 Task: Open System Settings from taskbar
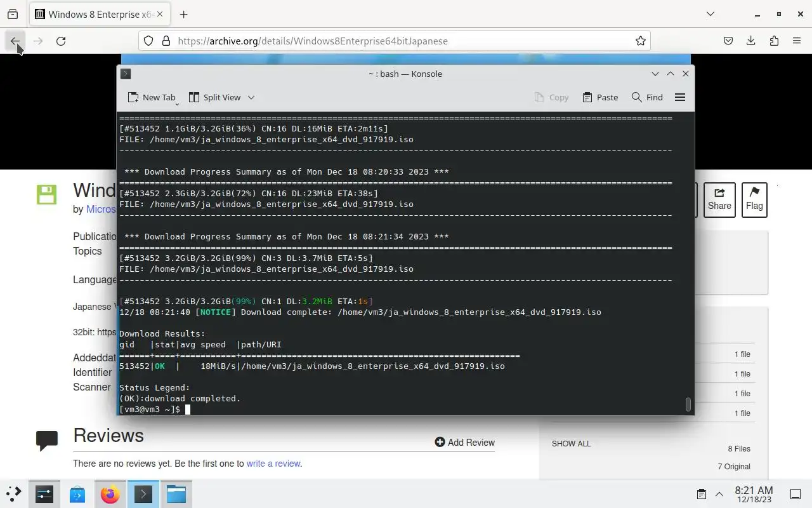(x=44, y=493)
